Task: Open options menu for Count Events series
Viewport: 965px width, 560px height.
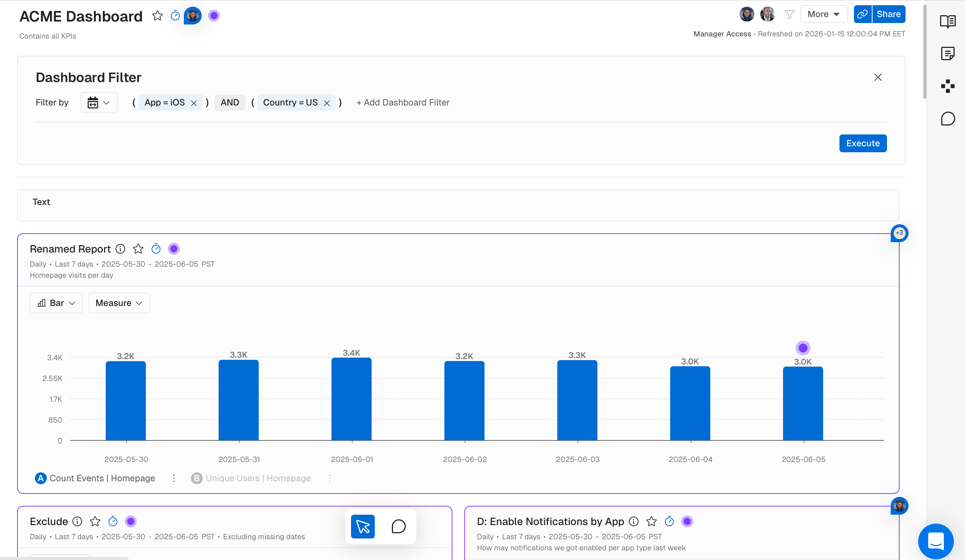Action: [174, 478]
